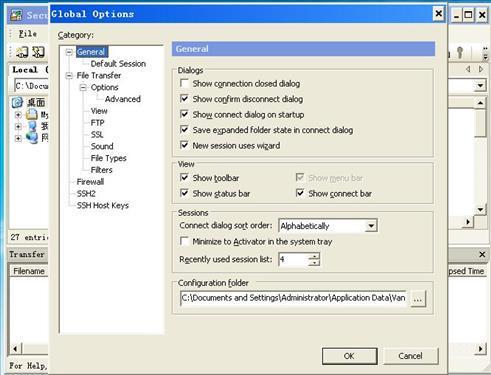Click Cancel in Global Options
This screenshot has width=491, height=375.
click(x=410, y=356)
